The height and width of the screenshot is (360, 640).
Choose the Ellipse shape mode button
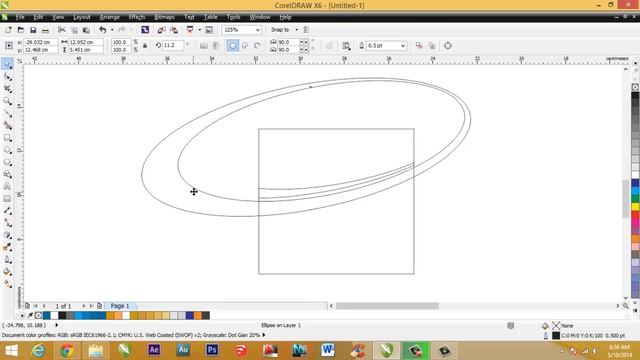[x=233, y=46]
